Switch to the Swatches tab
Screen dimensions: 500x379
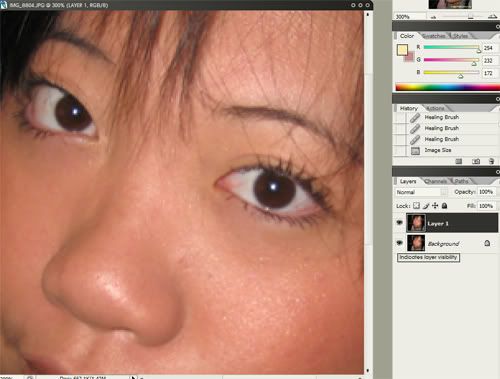coord(434,36)
